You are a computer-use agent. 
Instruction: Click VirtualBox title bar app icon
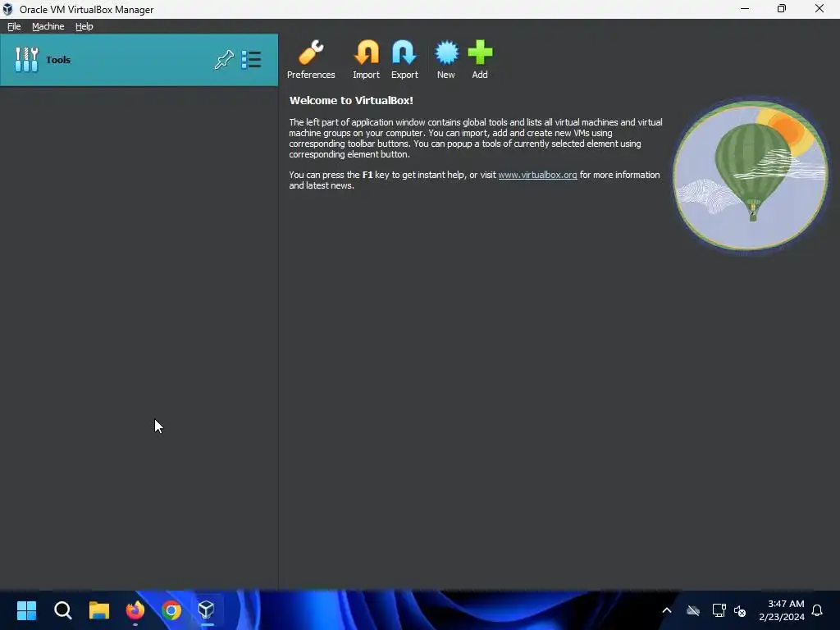(7, 9)
